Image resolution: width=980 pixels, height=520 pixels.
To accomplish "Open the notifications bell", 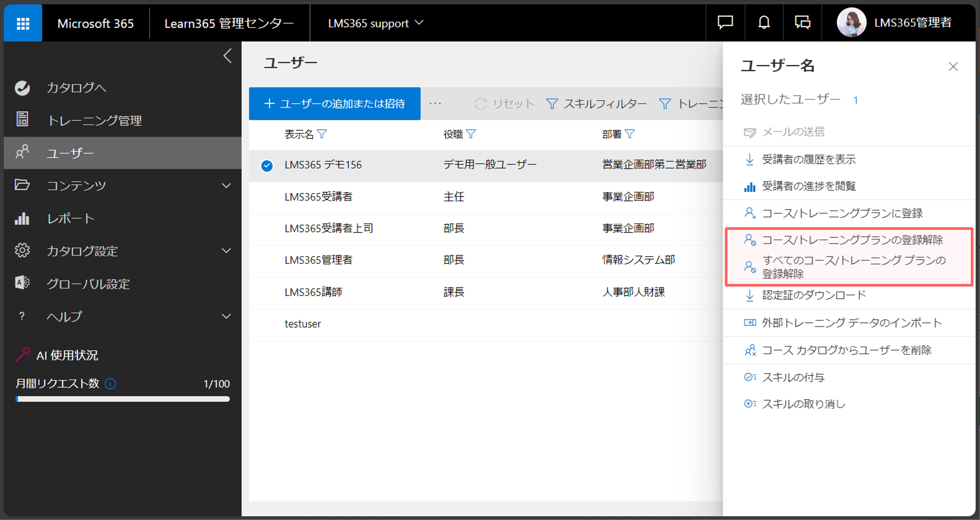I will pyautogui.click(x=763, y=22).
